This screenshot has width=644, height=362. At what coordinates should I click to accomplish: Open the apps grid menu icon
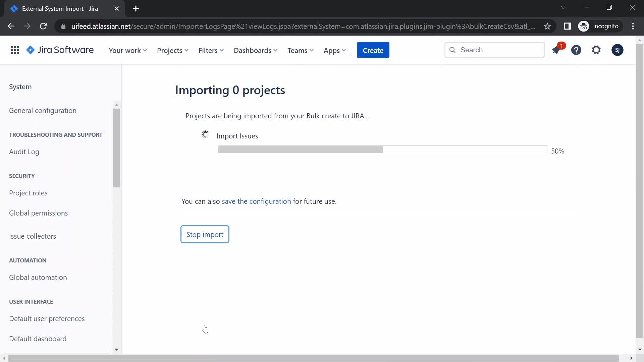pos(15,50)
